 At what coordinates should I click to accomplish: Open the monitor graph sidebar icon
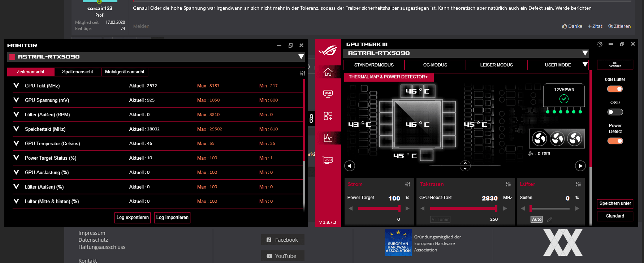coord(328,138)
